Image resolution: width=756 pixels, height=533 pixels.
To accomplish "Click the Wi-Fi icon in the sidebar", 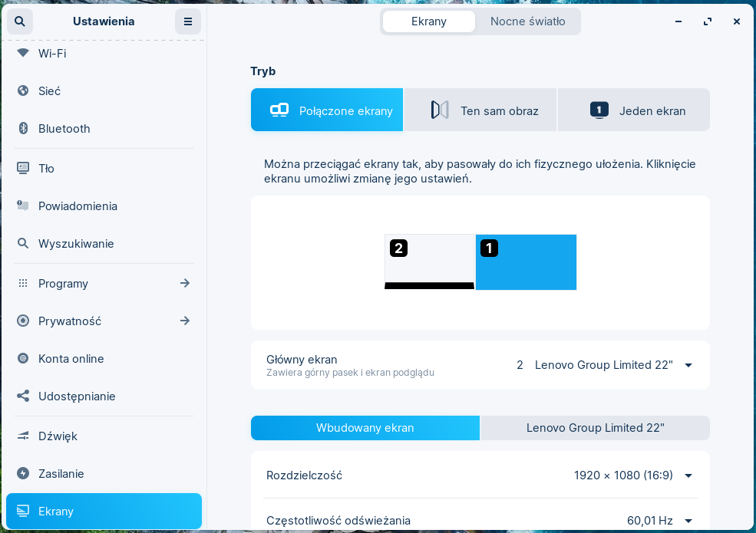I will click(23, 52).
